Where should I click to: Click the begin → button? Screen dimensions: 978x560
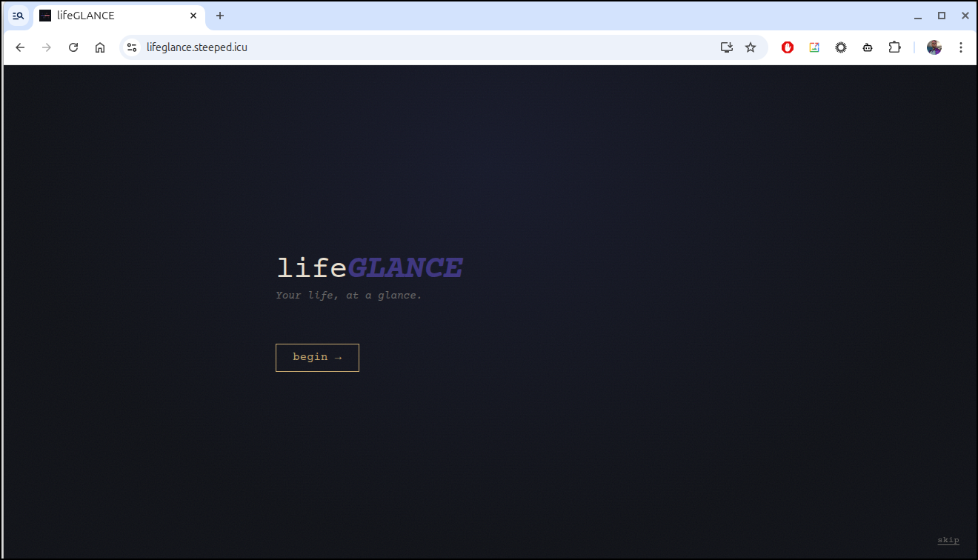[317, 358]
